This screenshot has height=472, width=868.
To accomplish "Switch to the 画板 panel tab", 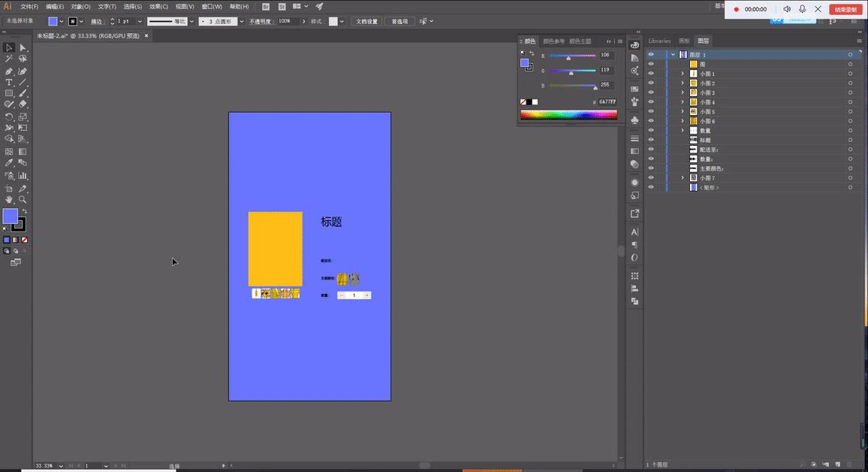I will click(684, 41).
